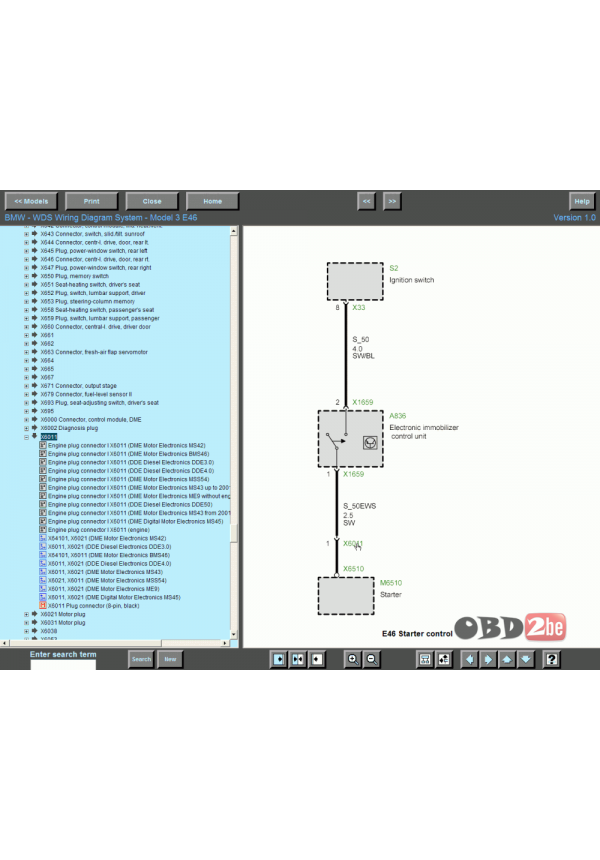The image size is (600, 860).
Task: Click the S2 Ignition switch label
Action: [x=394, y=268]
